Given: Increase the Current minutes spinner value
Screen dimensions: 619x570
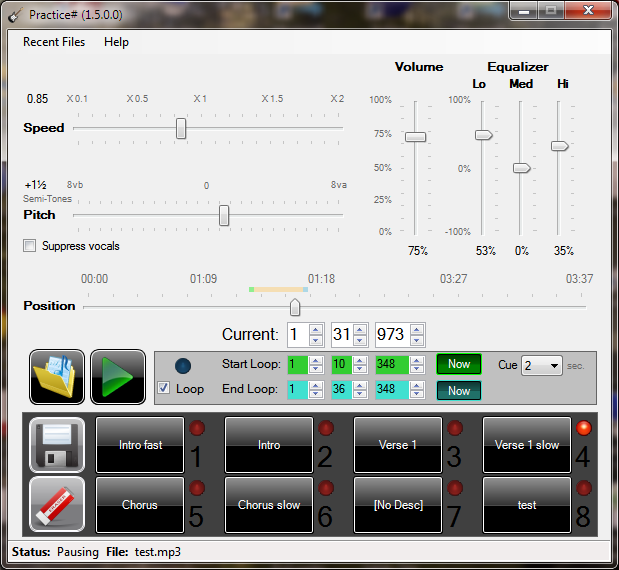Looking at the screenshot, I should pos(316,329).
